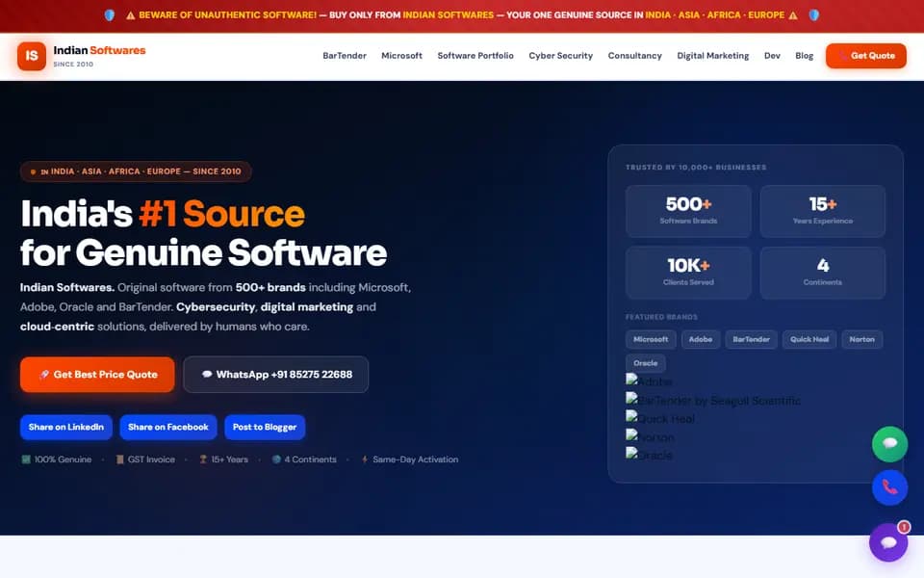Click the left shield icon in the warning banner
This screenshot has width=924, height=578.
[x=110, y=15]
